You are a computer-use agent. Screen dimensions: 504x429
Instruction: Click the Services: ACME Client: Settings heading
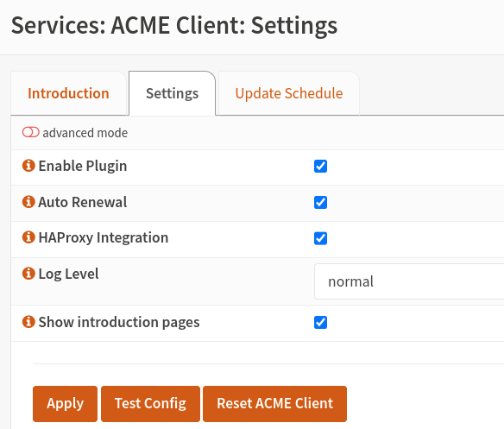tap(174, 26)
